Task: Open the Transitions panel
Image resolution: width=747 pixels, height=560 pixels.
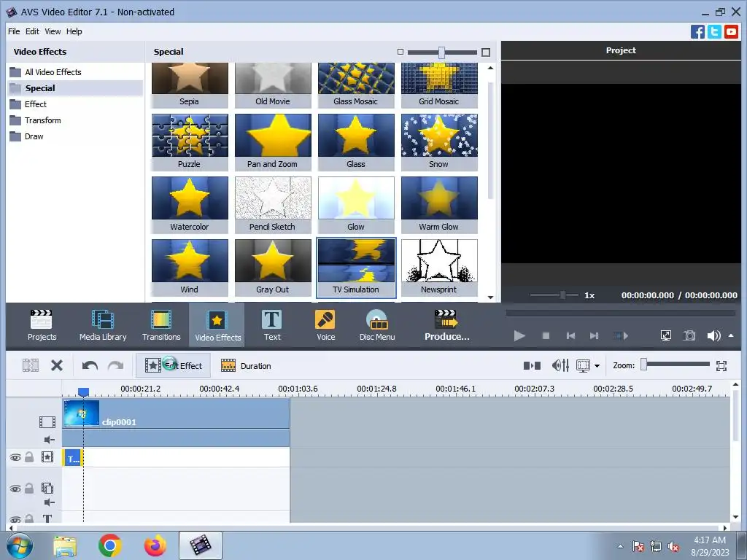Action: tap(161, 326)
